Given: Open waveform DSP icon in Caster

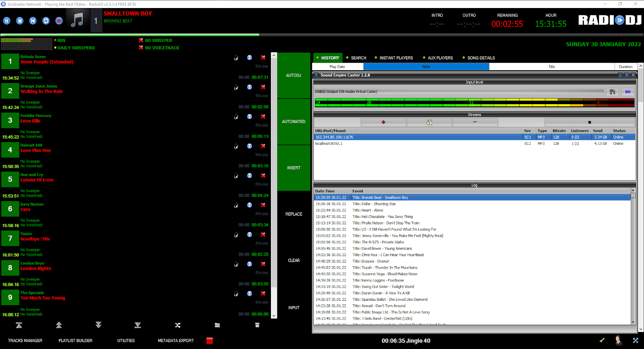Looking at the screenshot, I should 628,92.
